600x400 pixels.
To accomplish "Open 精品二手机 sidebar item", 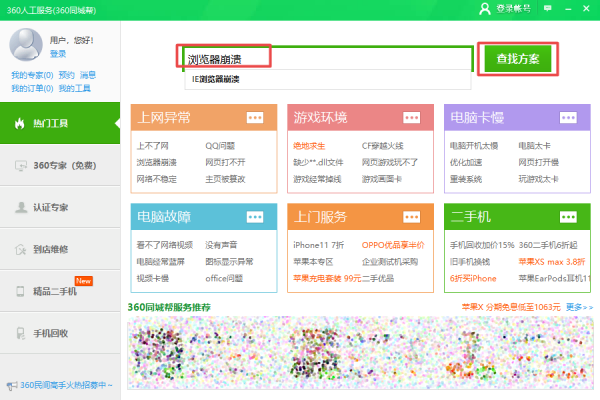I will click(x=60, y=291).
